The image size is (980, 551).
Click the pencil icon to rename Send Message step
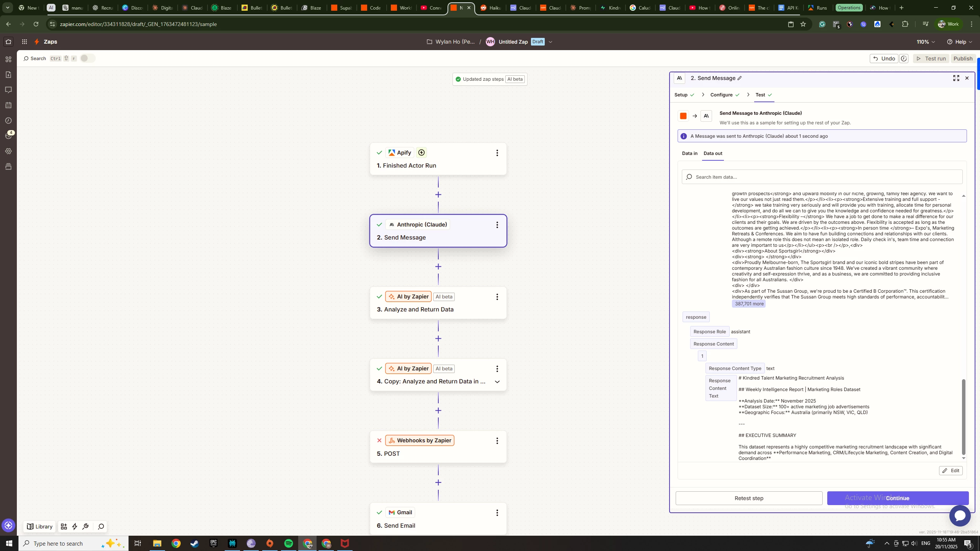740,78
